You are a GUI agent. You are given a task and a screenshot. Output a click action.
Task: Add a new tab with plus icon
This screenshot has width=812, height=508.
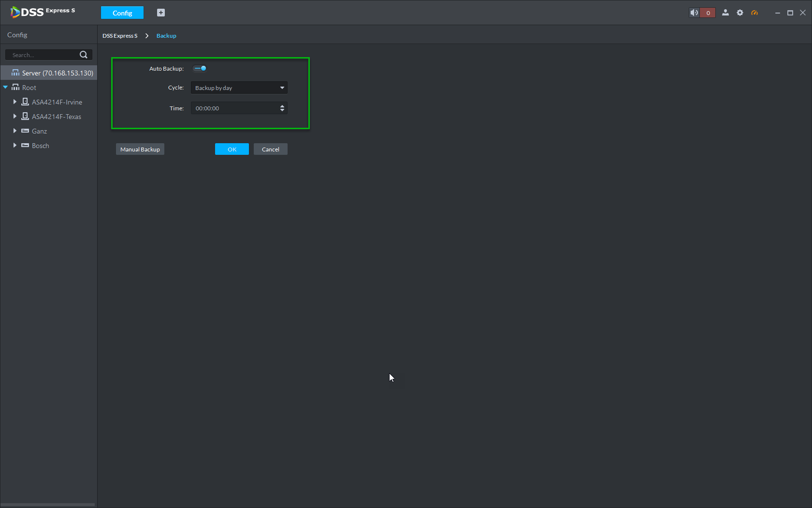coord(161,13)
